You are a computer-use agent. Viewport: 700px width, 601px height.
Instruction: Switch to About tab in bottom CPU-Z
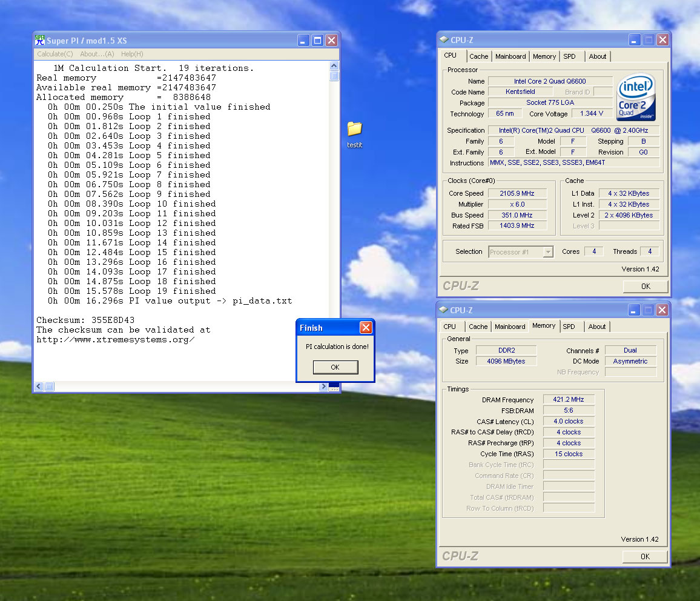pos(597,327)
